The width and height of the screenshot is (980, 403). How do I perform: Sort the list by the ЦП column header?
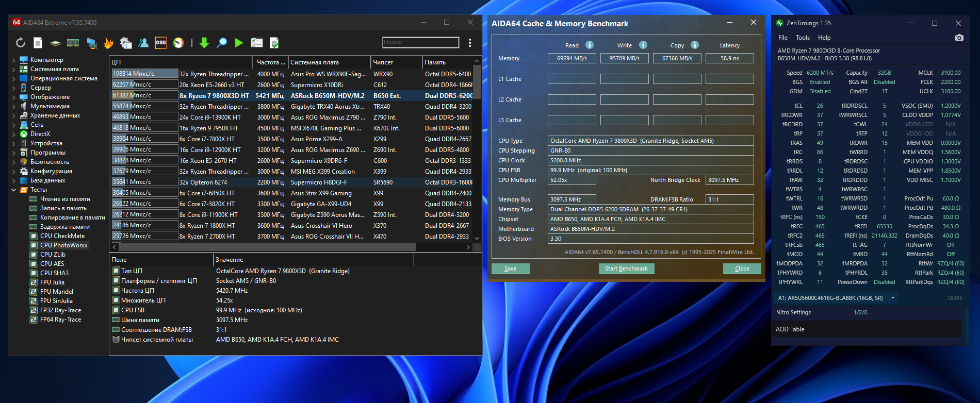tap(181, 62)
